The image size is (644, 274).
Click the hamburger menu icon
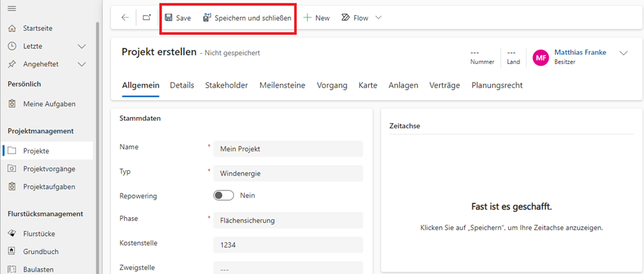[x=12, y=9]
